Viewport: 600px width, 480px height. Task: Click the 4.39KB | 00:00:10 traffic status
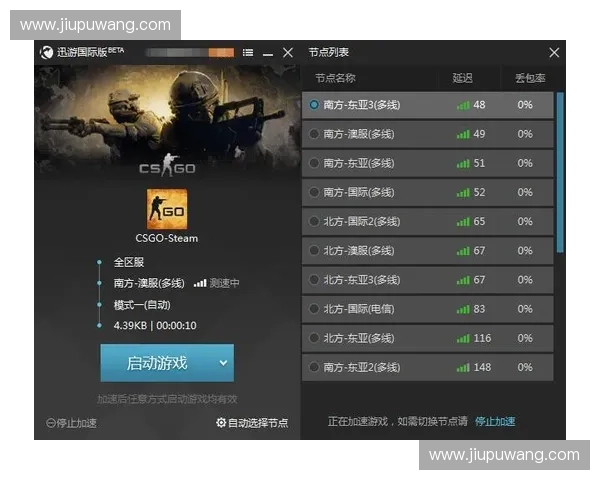pos(155,325)
